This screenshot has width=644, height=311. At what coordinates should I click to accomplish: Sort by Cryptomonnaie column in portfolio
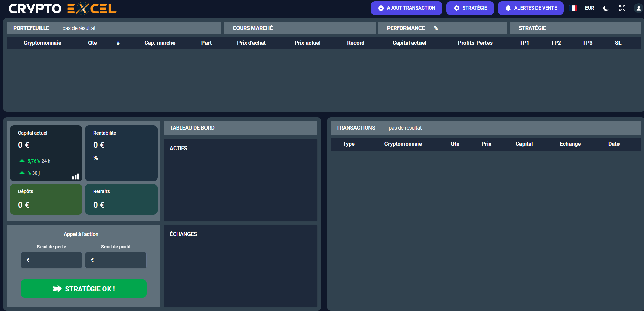click(x=43, y=43)
